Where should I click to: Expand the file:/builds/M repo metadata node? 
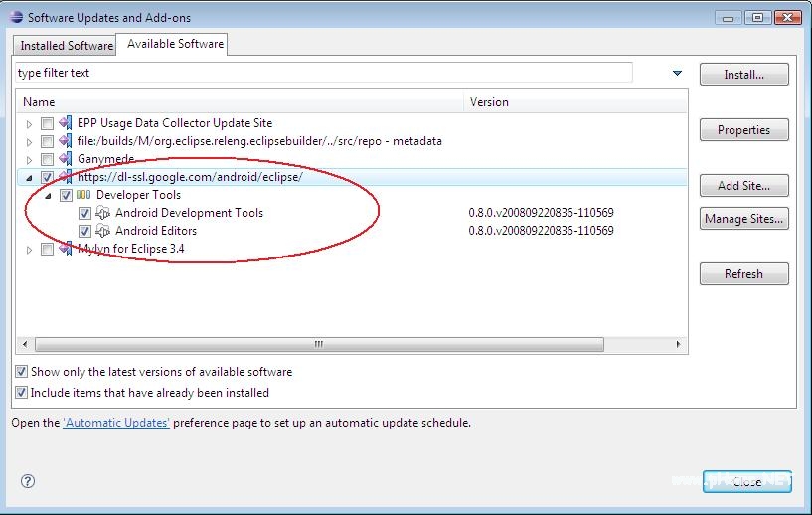(29, 142)
